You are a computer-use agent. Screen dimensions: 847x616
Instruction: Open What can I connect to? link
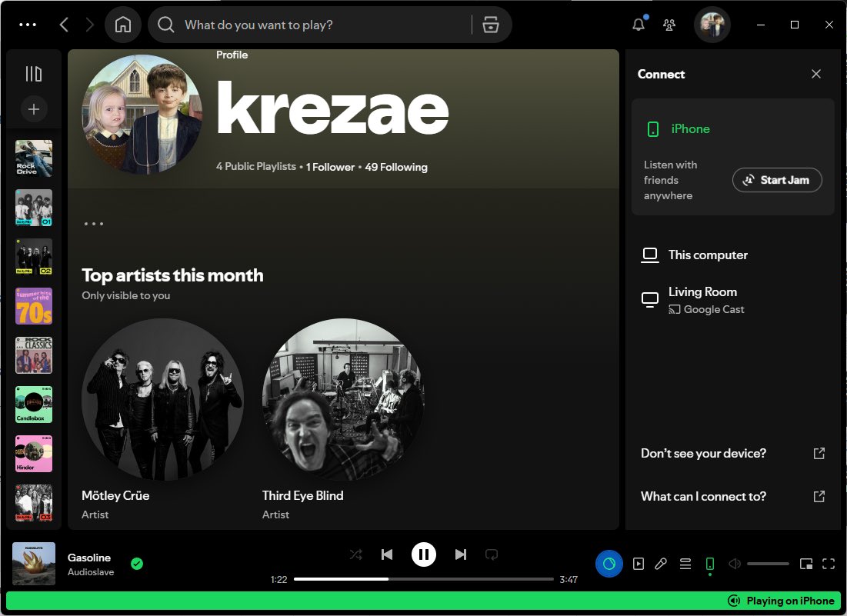tap(733, 497)
